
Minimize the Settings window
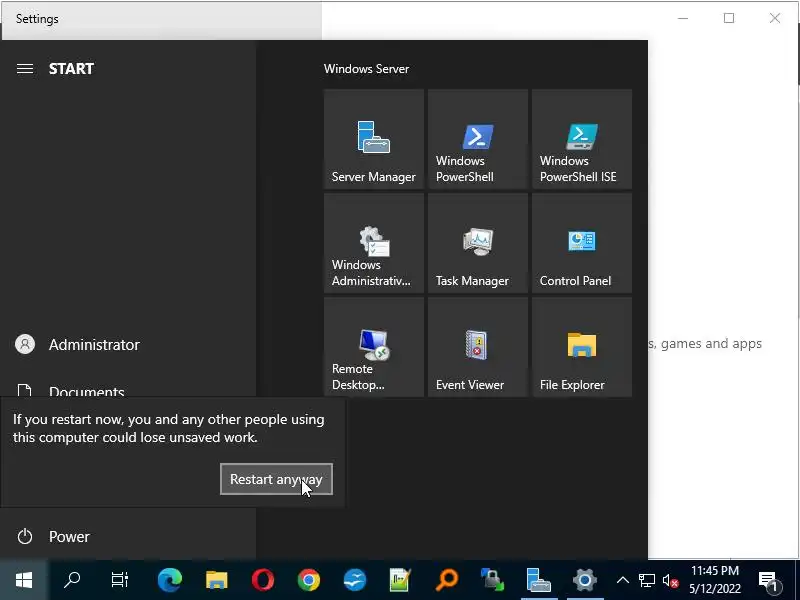click(683, 18)
